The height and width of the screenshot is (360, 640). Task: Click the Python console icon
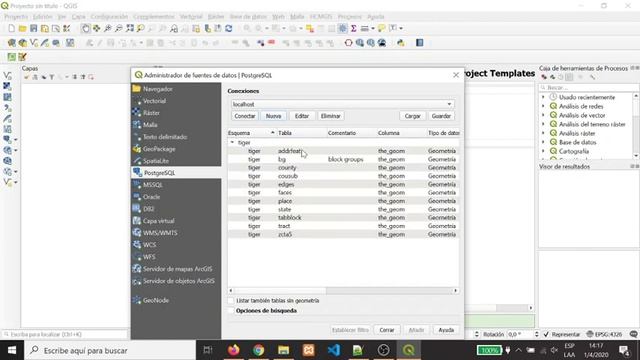coord(401,43)
